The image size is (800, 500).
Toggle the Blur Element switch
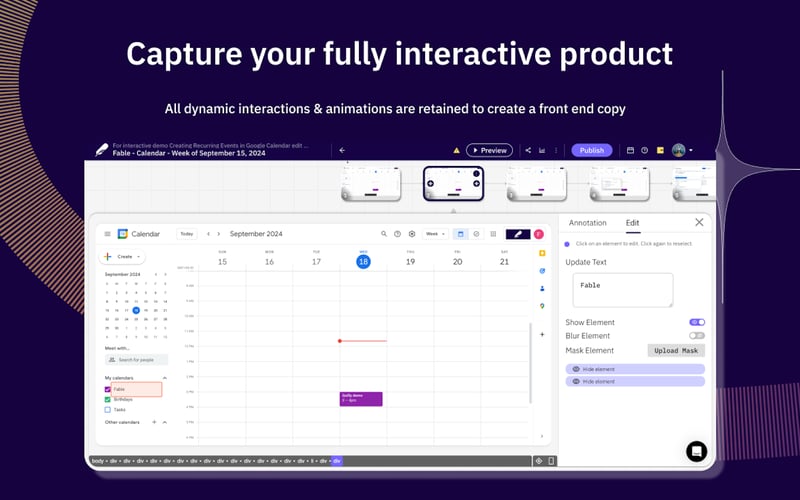697,335
